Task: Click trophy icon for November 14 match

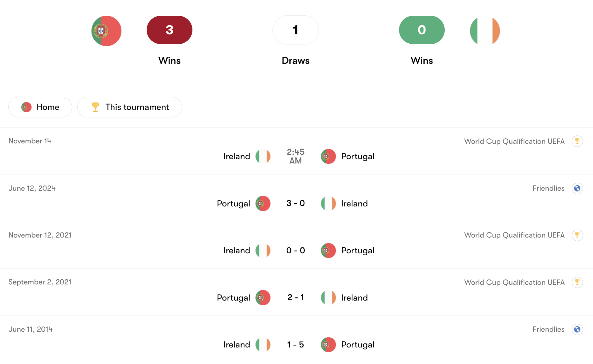Action: pyautogui.click(x=577, y=141)
